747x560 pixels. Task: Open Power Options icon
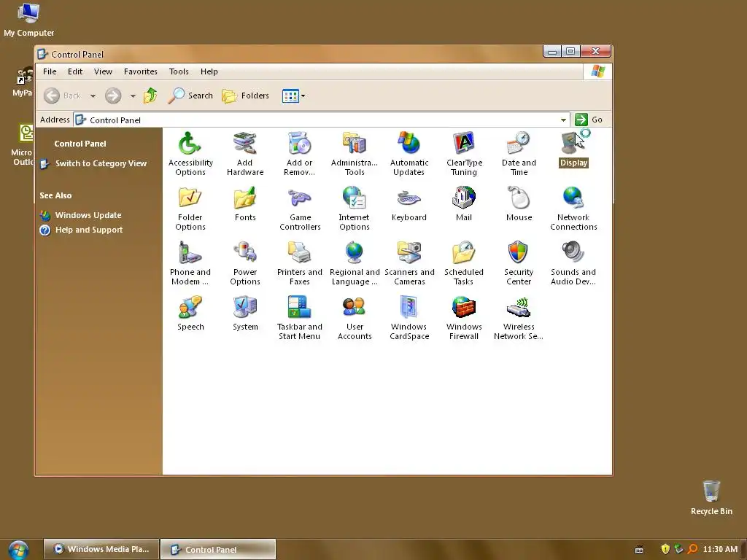pos(245,262)
